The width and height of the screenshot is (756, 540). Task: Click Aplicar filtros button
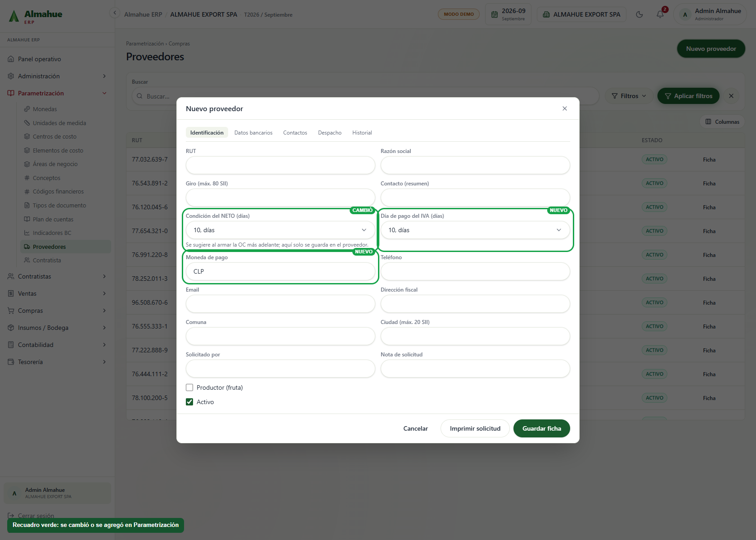(x=688, y=96)
